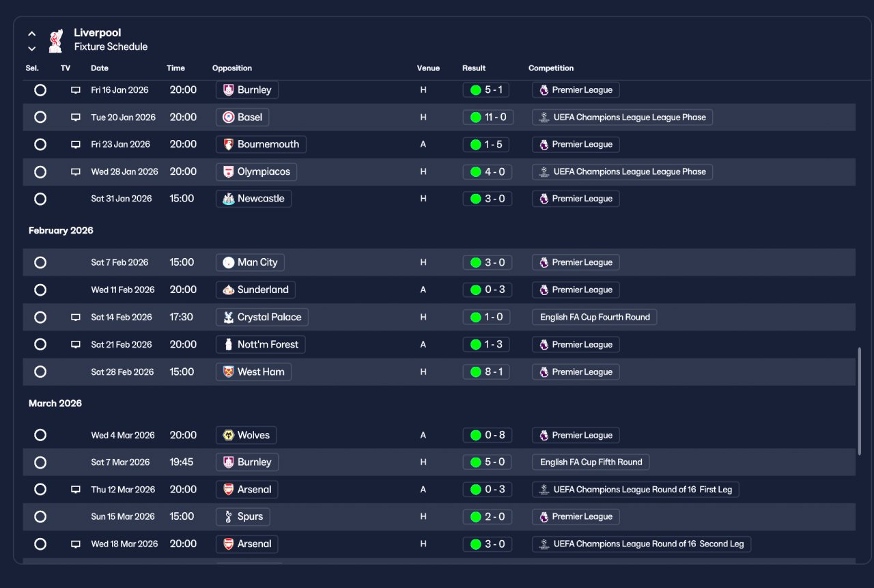Click the up chevron beside Liverpool
This screenshot has width=874, height=588.
31,33
